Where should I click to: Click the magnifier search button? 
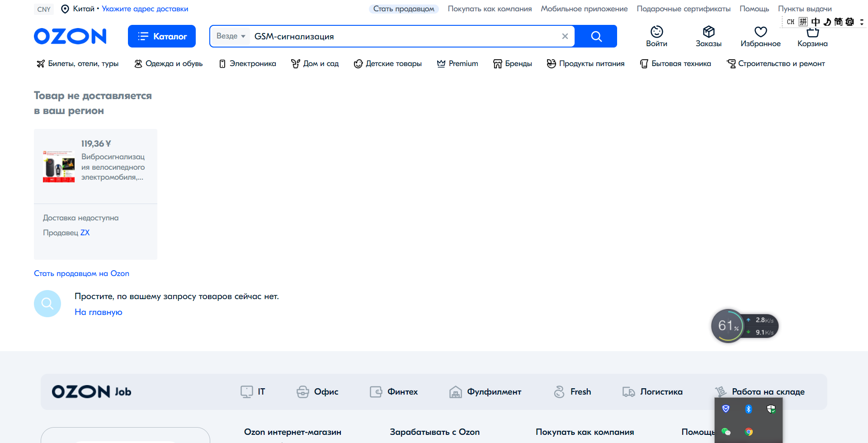596,36
